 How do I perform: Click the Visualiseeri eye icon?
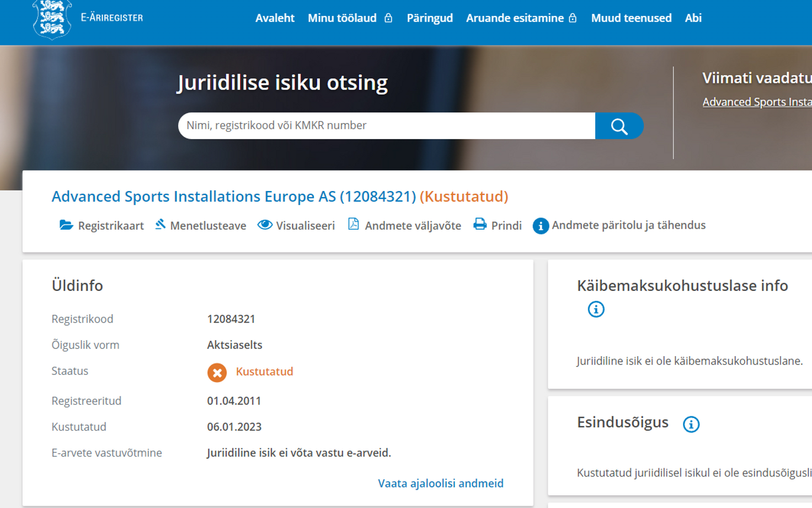coord(265,225)
